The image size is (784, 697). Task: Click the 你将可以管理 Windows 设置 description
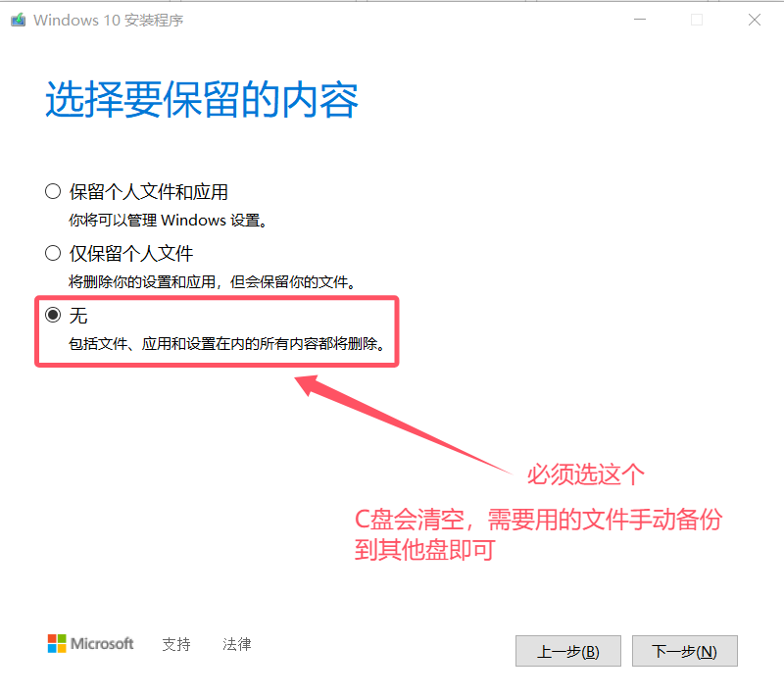tap(168, 221)
